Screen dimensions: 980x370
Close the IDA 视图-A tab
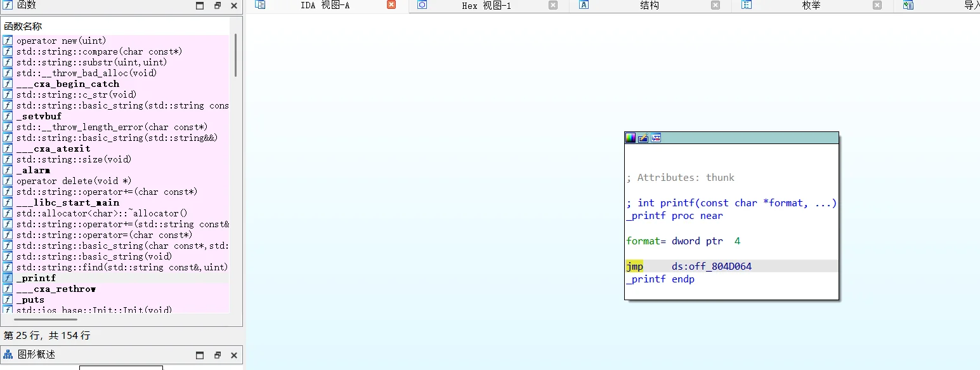click(x=391, y=5)
